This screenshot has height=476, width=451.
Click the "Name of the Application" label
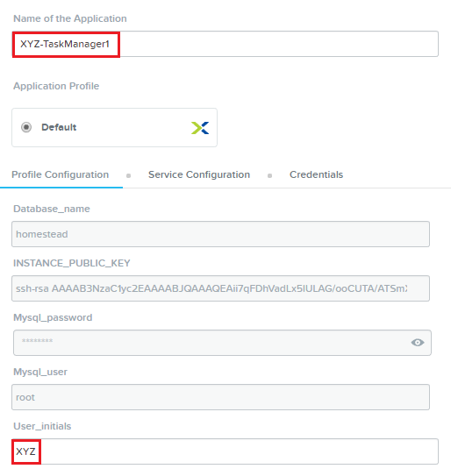(x=70, y=18)
